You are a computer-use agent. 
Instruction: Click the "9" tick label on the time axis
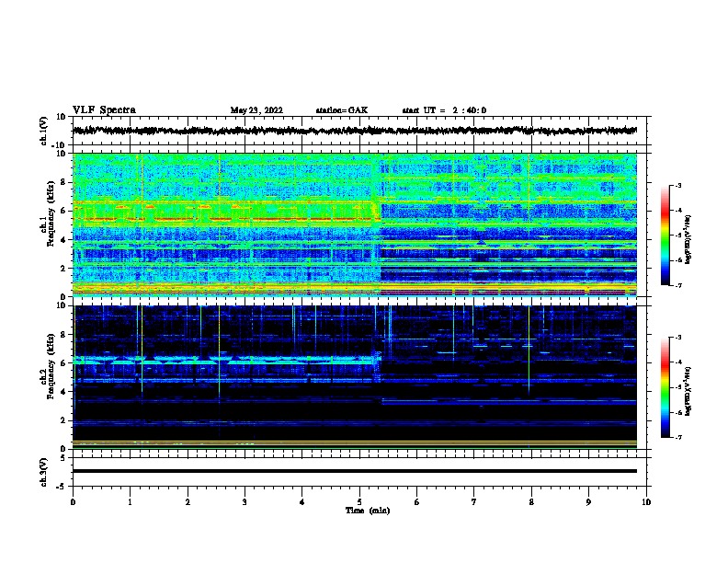coord(588,502)
